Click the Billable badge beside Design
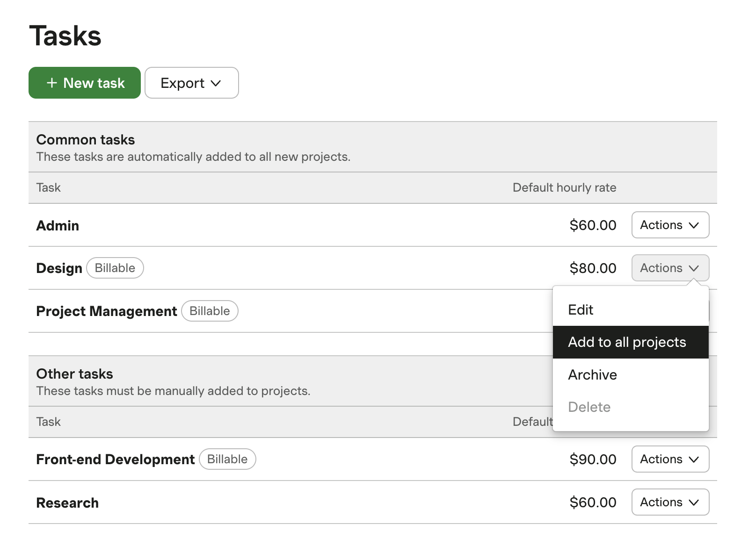 click(115, 268)
